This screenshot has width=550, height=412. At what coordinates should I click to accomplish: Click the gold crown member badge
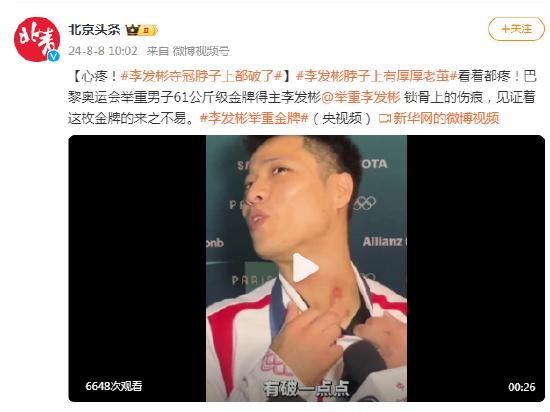tap(142, 31)
